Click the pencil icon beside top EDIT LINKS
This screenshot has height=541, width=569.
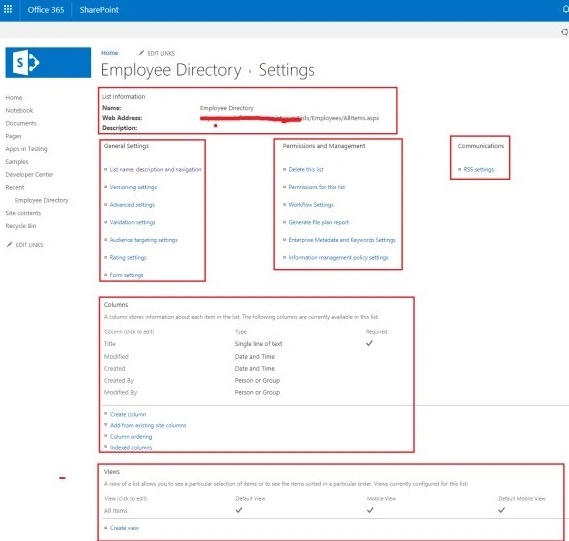point(142,53)
